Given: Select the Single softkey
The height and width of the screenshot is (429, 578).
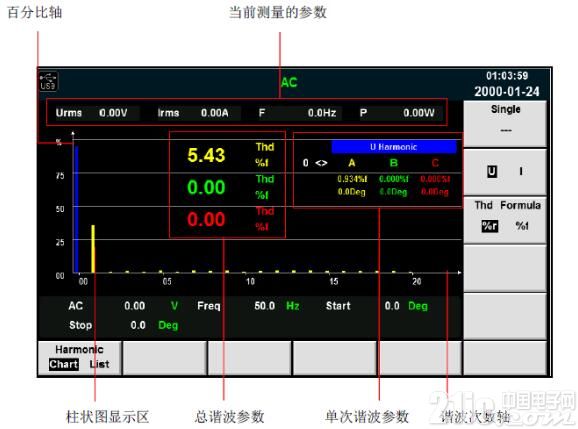Looking at the screenshot, I should coord(505,124).
